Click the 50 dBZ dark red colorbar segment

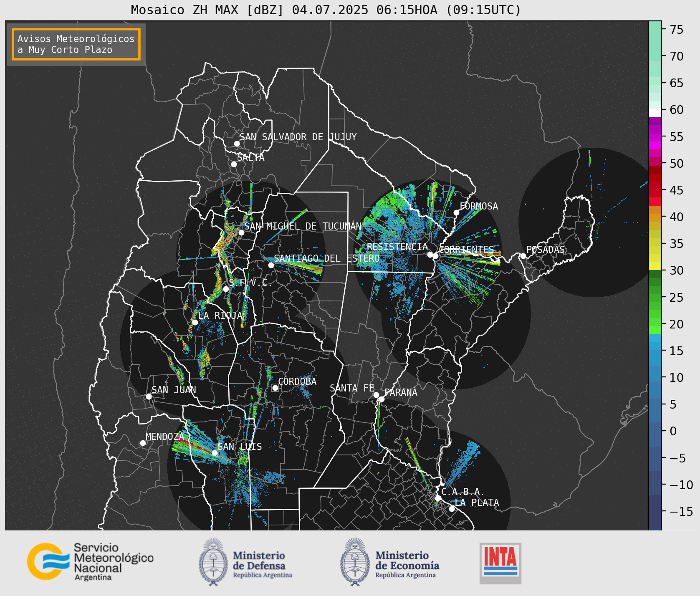click(655, 170)
